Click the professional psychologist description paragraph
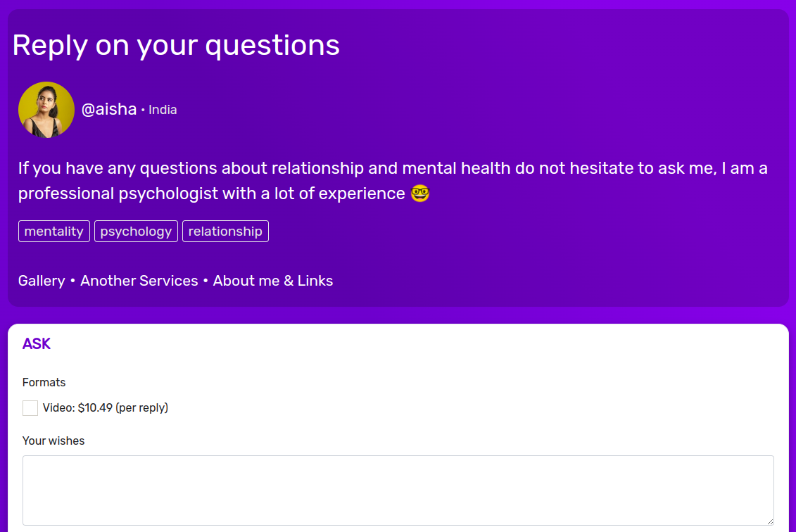The image size is (796, 532). (x=393, y=181)
